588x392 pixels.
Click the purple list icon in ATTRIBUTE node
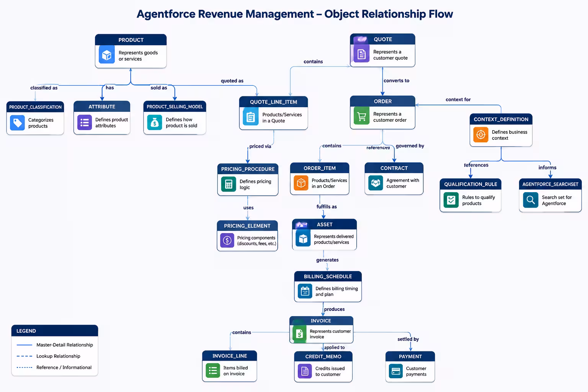coord(85,122)
